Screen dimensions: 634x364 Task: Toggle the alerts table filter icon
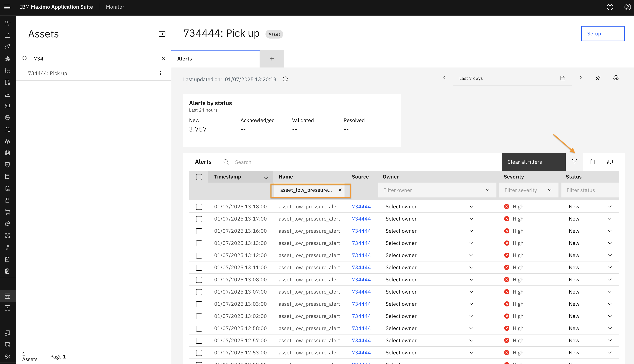click(x=574, y=162)
